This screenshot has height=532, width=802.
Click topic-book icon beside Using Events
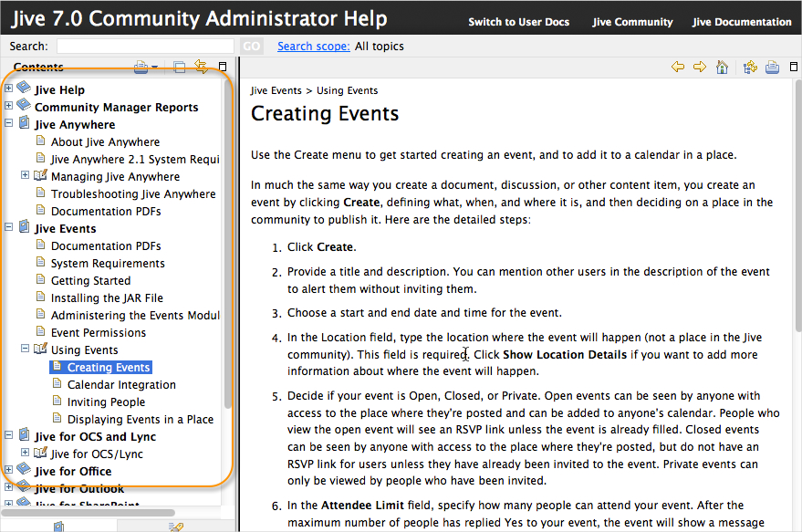click(40, 349)
